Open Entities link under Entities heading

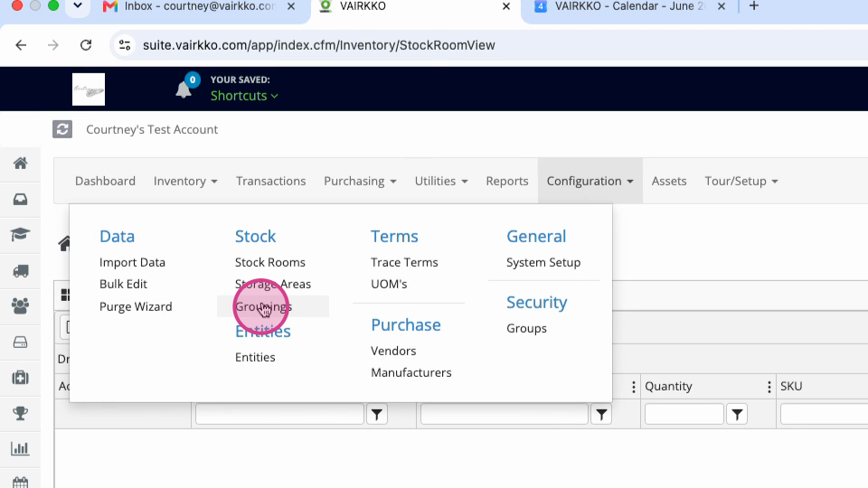[x=255, y=358]
